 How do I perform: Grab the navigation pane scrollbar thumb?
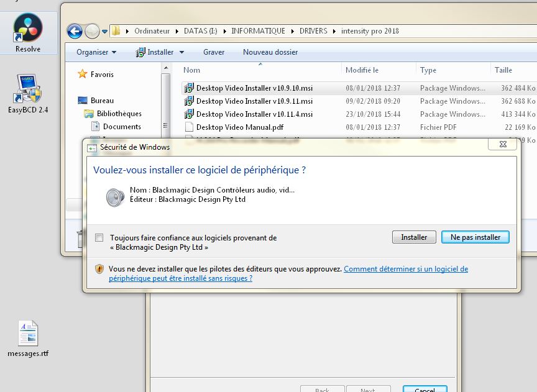166,106
